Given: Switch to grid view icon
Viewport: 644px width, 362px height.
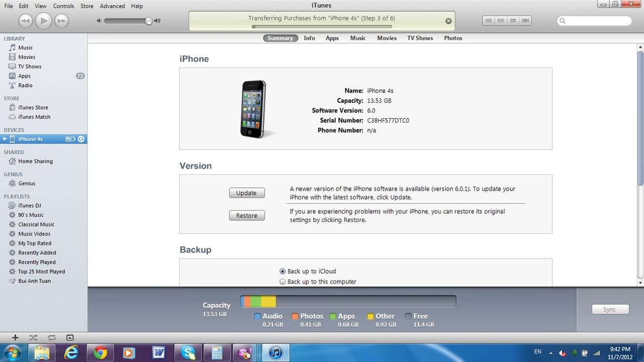Looking at the screenshot, I should coord(513,21).
